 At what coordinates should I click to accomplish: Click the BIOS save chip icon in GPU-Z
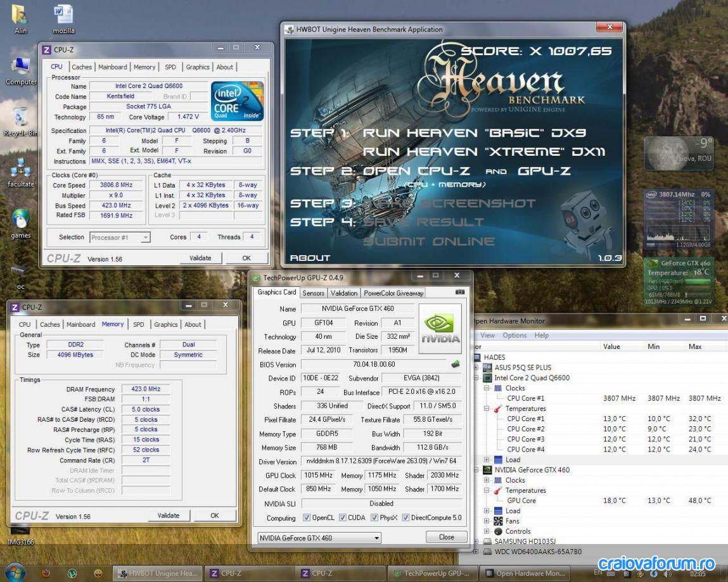455,364
